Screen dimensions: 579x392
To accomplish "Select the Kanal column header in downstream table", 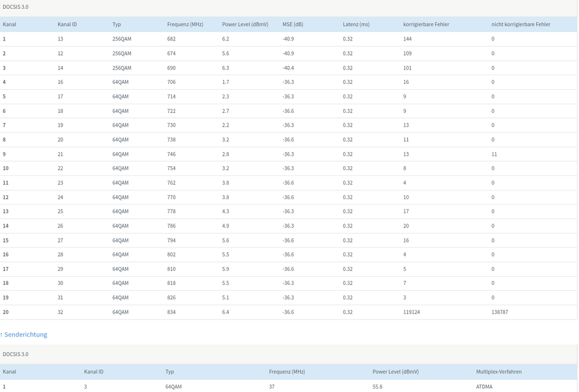I will click(9, 24).
